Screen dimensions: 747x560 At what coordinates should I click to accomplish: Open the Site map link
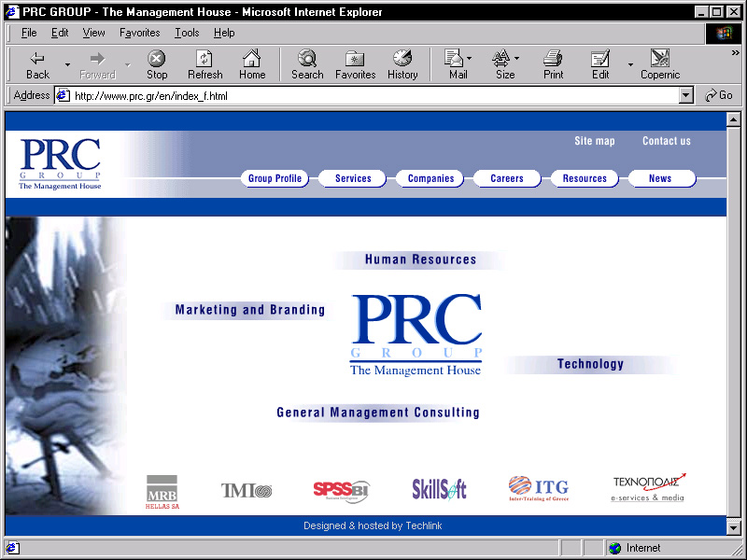[595, 141]
